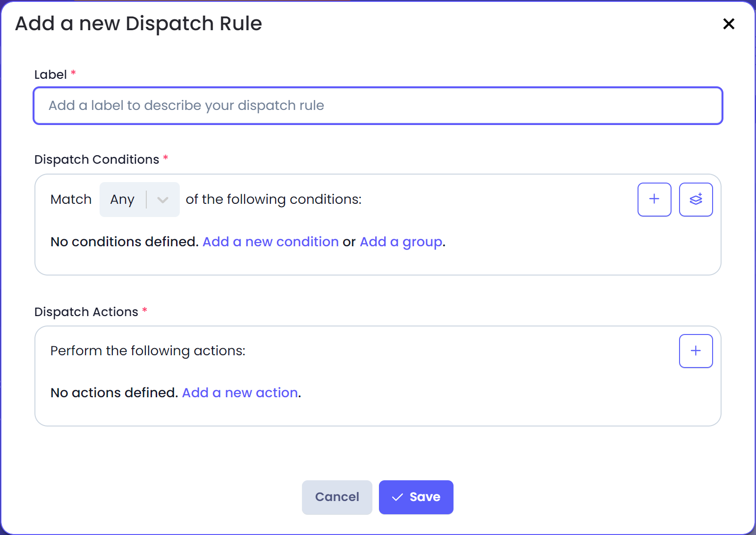756x535 pixels.
Task: Click the checkmark icon on the Save button
Action: click(397, 497)
